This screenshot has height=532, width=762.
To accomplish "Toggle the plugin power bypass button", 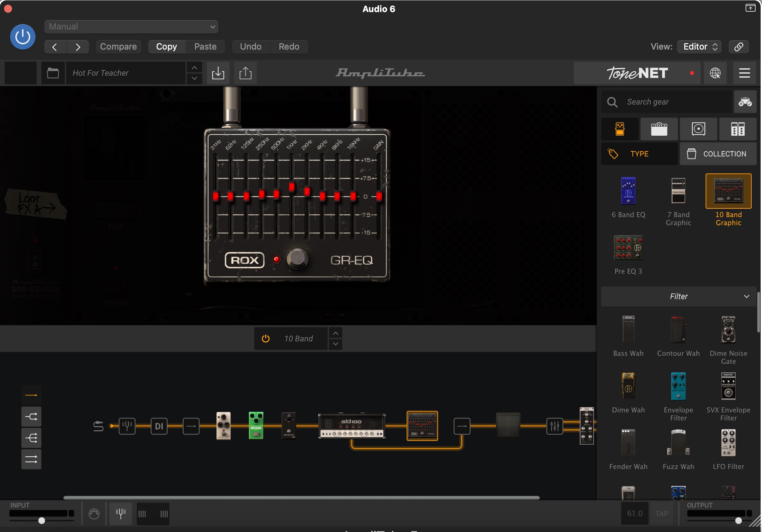I will click(22, 37).
